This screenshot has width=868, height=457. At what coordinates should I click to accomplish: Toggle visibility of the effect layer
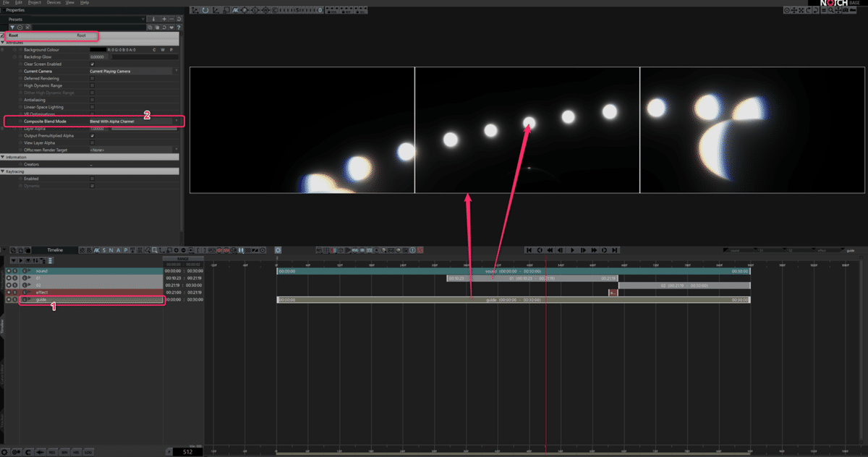9,292
